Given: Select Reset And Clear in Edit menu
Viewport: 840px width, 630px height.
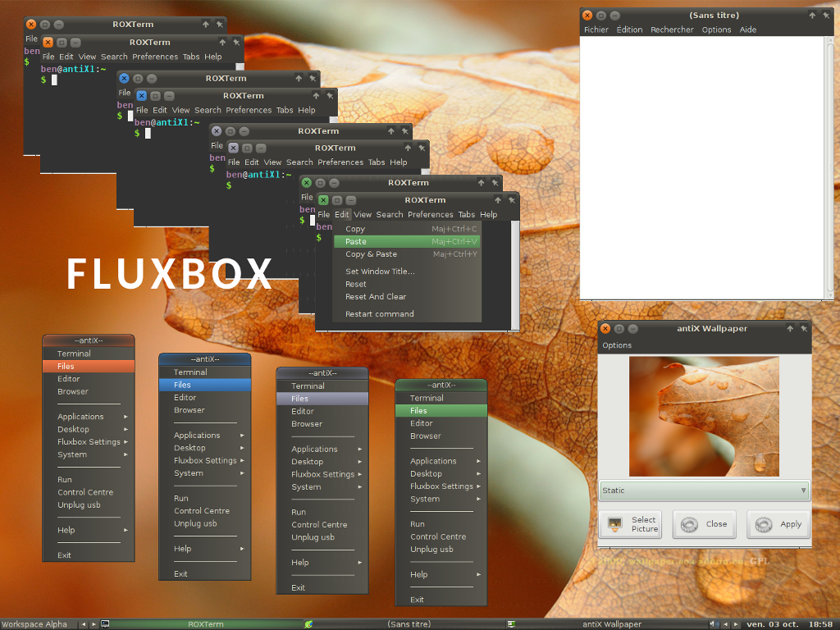Looking at the screenshot, I should (407, 296).
